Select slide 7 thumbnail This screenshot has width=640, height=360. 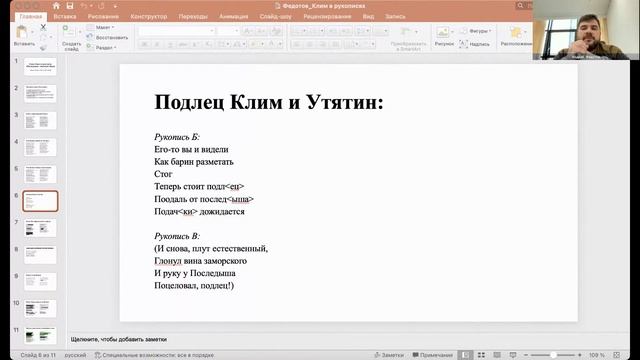40,228
